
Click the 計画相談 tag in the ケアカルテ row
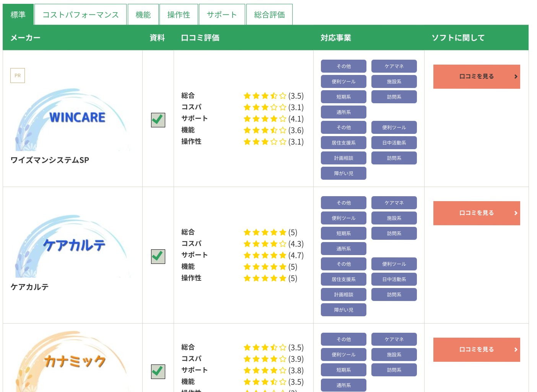(343, 294)
